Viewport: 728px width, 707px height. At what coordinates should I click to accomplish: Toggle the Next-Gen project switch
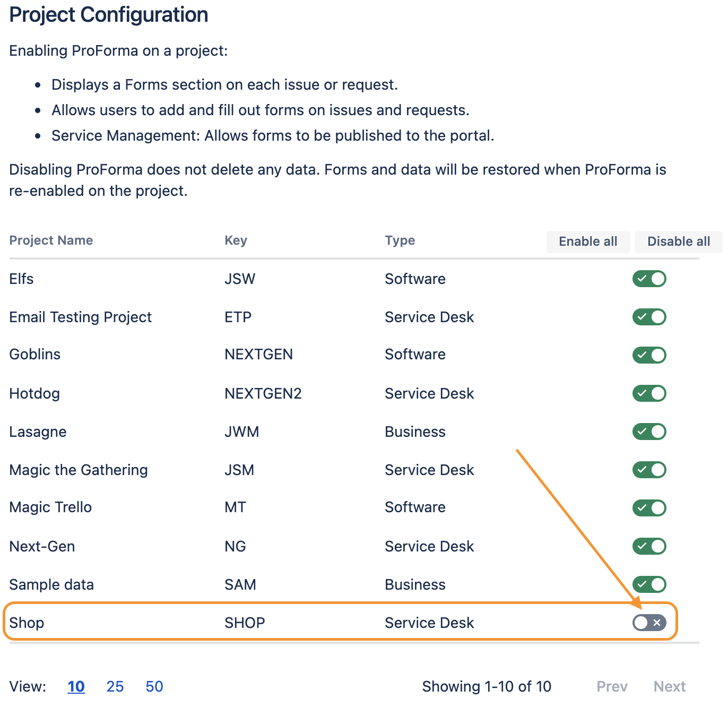pyautogui.click(x=649, y=546)
